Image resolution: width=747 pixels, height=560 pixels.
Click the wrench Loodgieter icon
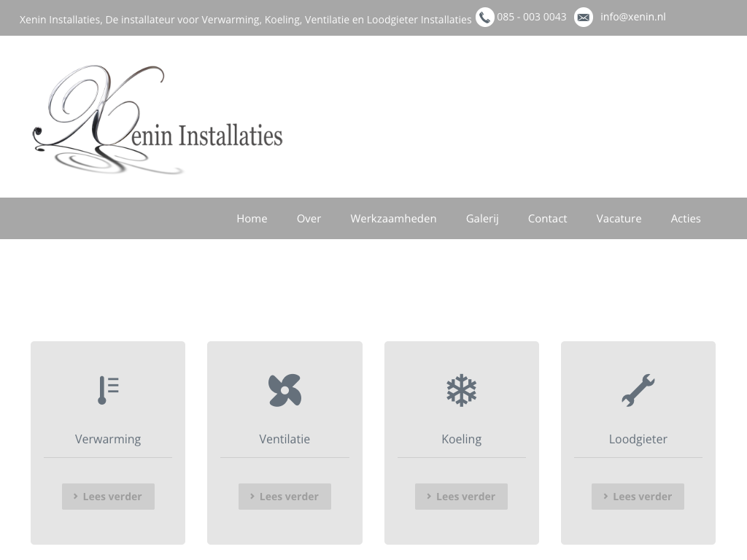pyautogui.click(x=638, y=390)
